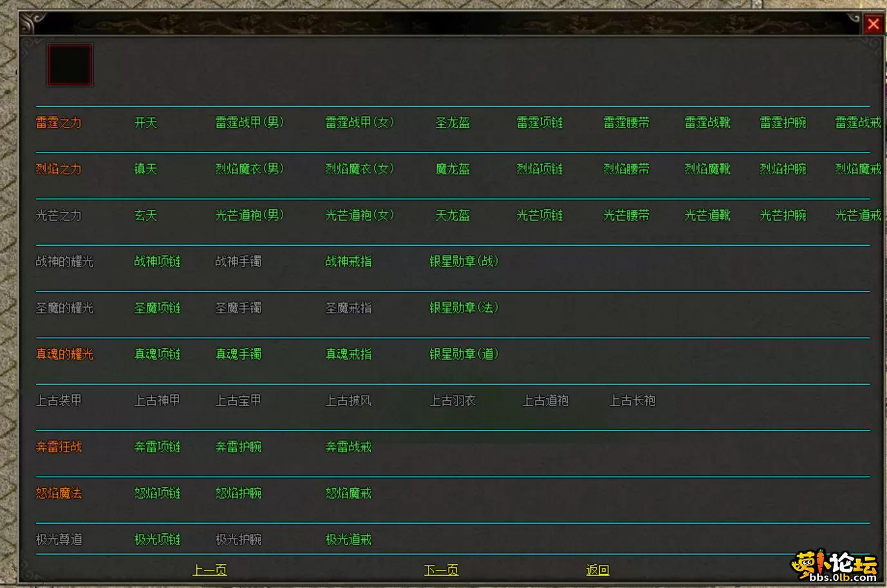This screenshot has height=588, width=887.
Task: Select the 真魂的耀光 set label
Action: 64,354
